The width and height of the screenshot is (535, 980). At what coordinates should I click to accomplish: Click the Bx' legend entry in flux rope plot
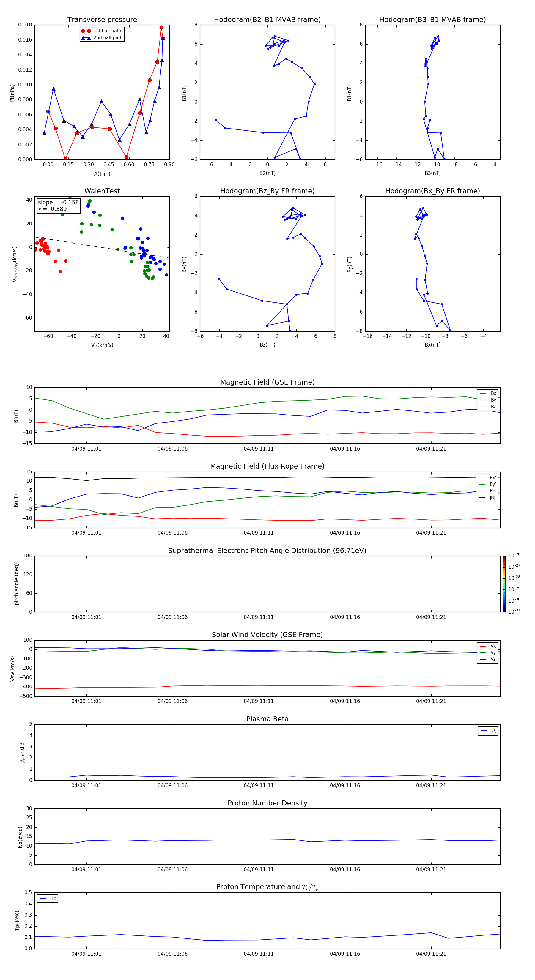point(487,478)
